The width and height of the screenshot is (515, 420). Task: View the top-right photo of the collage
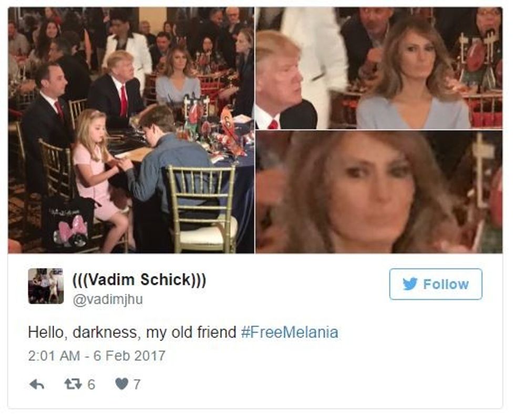click(379, 68)
